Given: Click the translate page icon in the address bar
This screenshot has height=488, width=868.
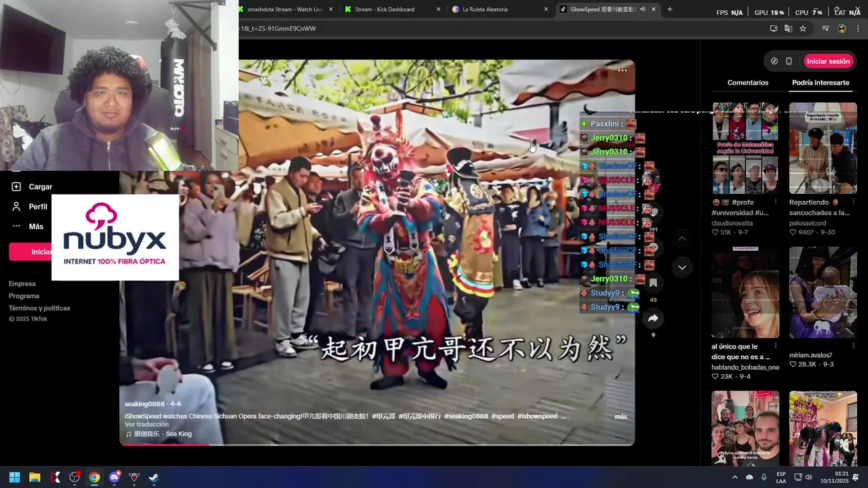Looking at the screenshot, I should (788, 28).
